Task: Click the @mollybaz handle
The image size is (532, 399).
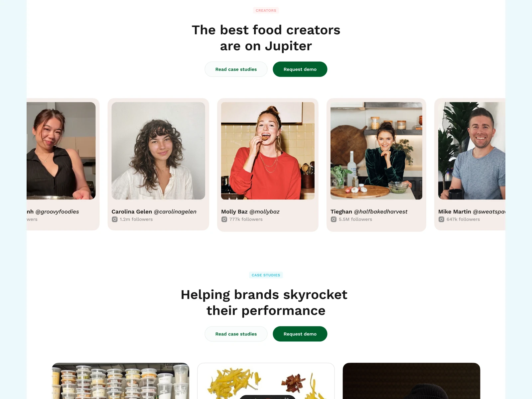Action: pos(265,212)
